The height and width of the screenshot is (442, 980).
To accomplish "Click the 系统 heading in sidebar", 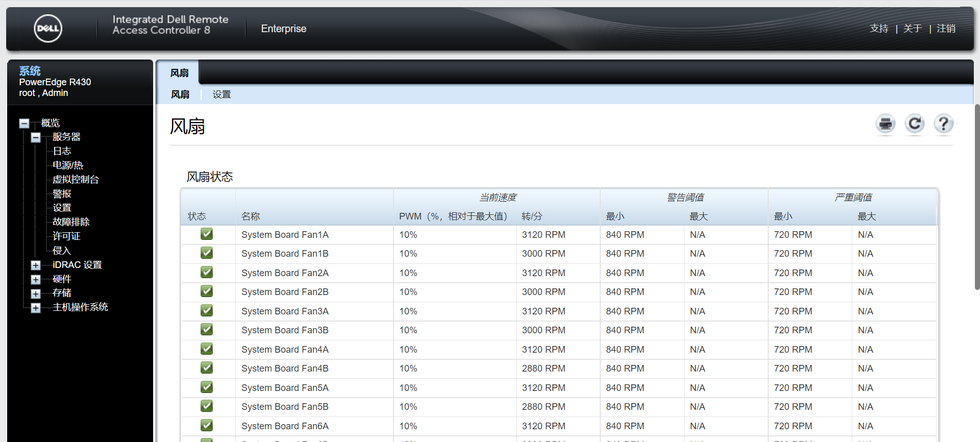I will point(30,71).
